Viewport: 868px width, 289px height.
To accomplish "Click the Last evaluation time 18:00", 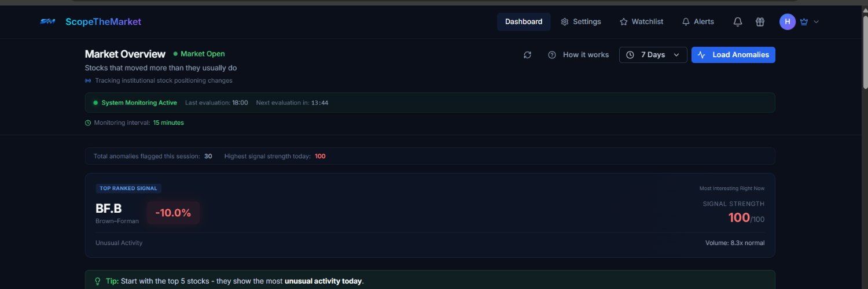I will pyautogui.click(x=240, y=102).
